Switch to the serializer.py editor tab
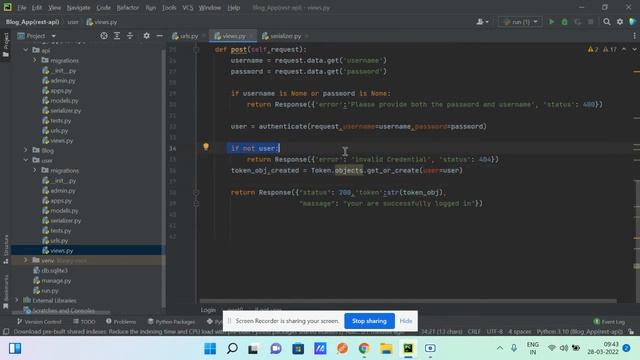The height and width of the screenshot is (360, 640). click(x=283, y=36)
